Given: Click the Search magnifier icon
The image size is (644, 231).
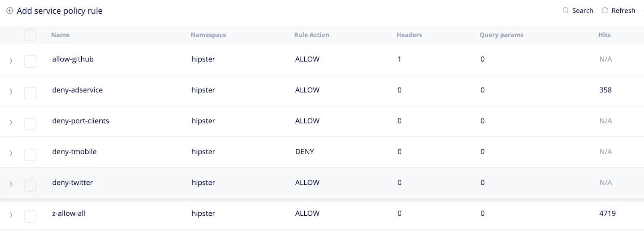Looking at the screenshot, I should pos(566,10).
